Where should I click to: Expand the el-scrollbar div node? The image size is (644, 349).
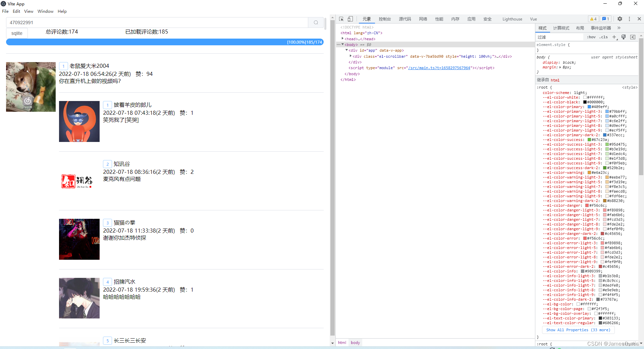click(351, 56)
